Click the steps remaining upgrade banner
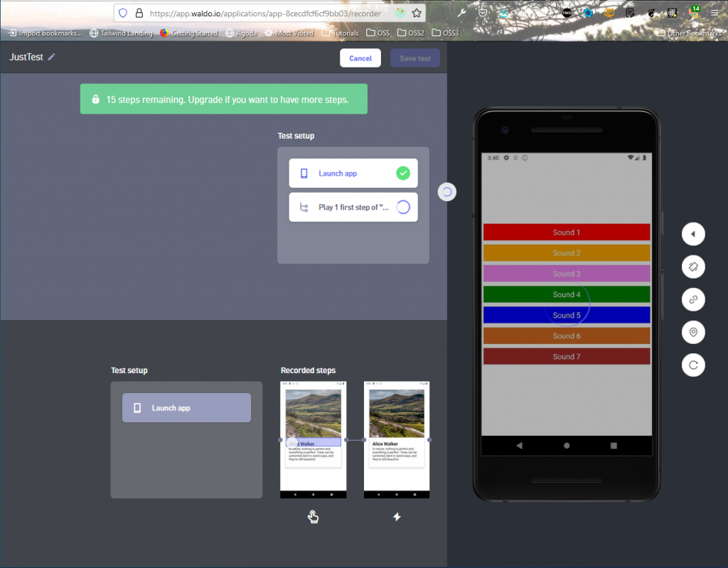 [x=224, y=99]
